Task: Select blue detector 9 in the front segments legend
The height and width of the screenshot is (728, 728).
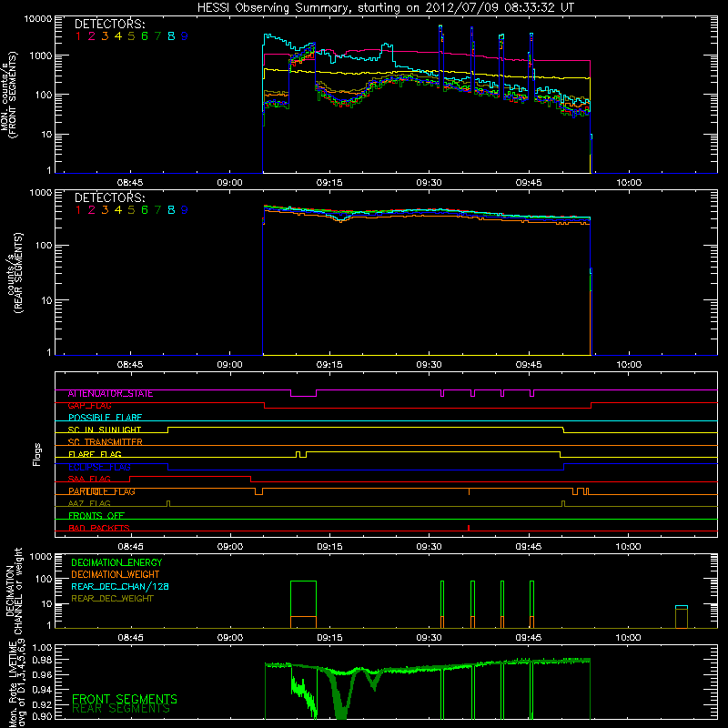Action: click(x=185, y=36)
